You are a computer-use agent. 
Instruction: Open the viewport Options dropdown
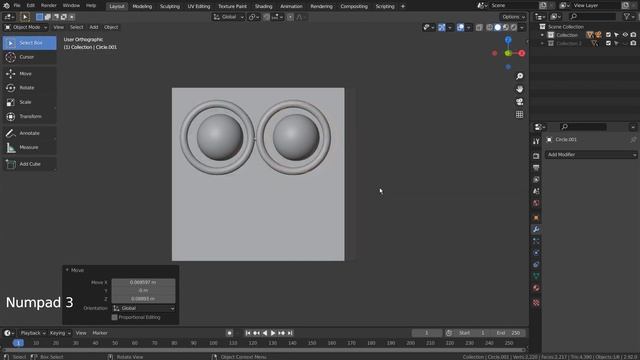click(513, 17)
